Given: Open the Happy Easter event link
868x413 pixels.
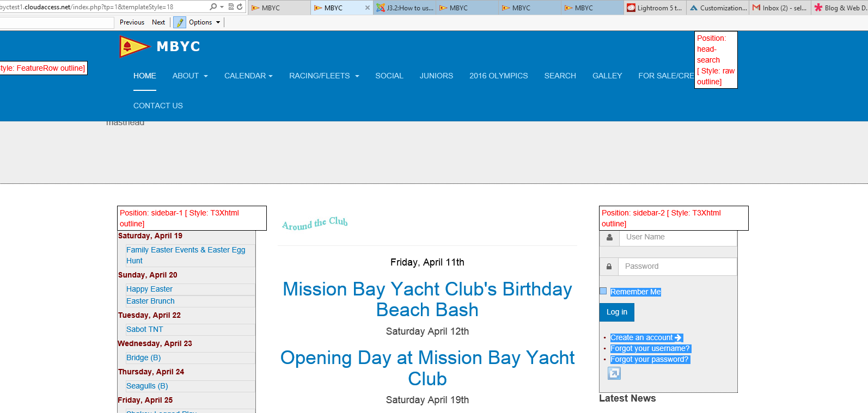Looking at the screenshot, I should click(149, 289).
